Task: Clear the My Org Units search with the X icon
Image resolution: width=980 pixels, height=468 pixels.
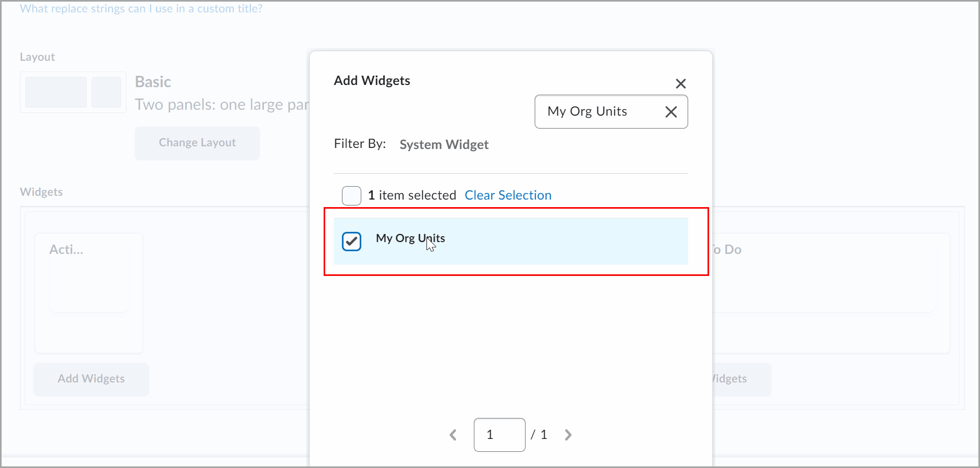Action: coord(671,112)
